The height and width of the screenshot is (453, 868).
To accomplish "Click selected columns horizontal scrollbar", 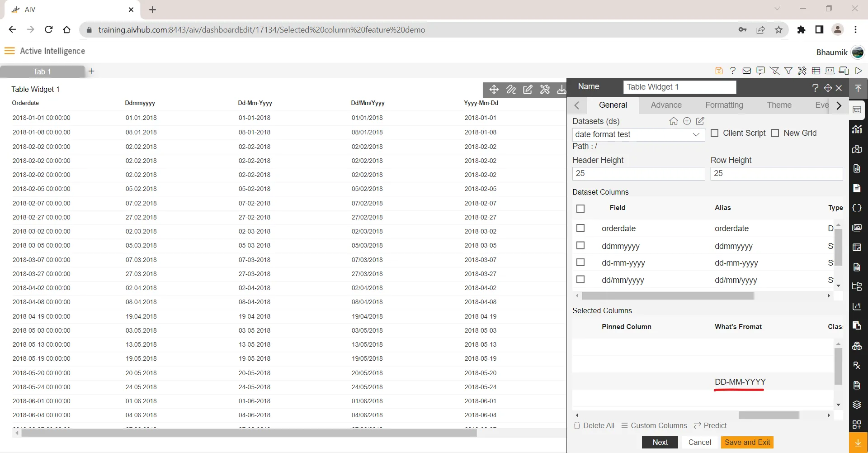I will pyautogui.click(x=769, y=415).
